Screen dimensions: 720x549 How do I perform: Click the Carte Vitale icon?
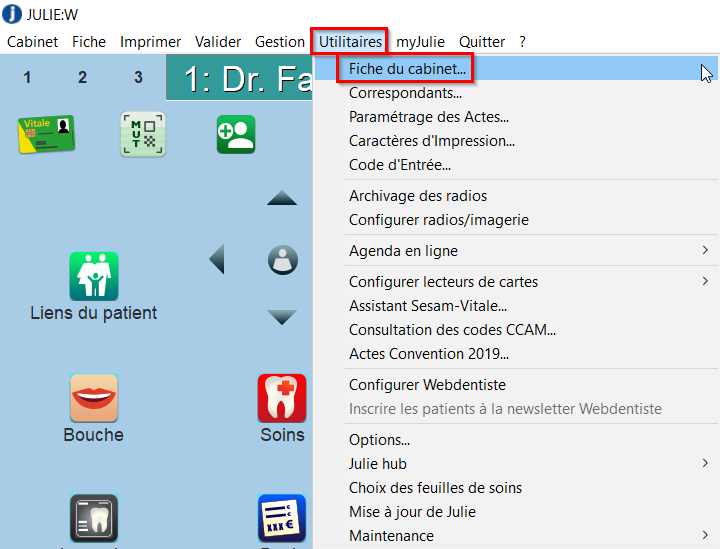tap(46, 134)
